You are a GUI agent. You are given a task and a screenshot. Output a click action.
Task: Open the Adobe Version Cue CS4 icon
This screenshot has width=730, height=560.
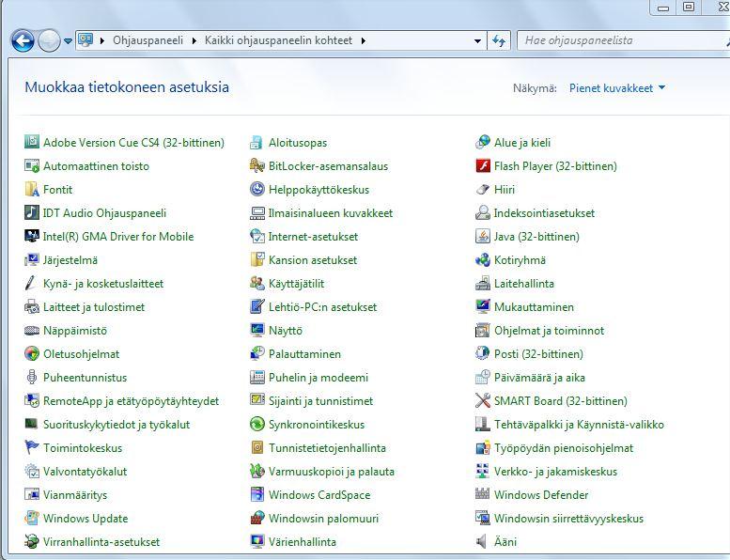32,142
